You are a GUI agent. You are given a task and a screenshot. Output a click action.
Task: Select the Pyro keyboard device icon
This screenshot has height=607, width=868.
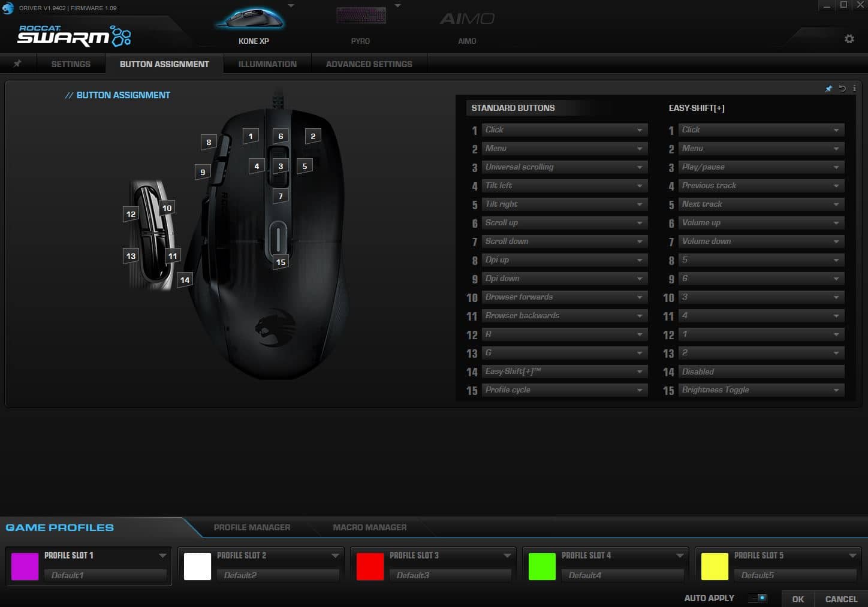pos(360,16)
